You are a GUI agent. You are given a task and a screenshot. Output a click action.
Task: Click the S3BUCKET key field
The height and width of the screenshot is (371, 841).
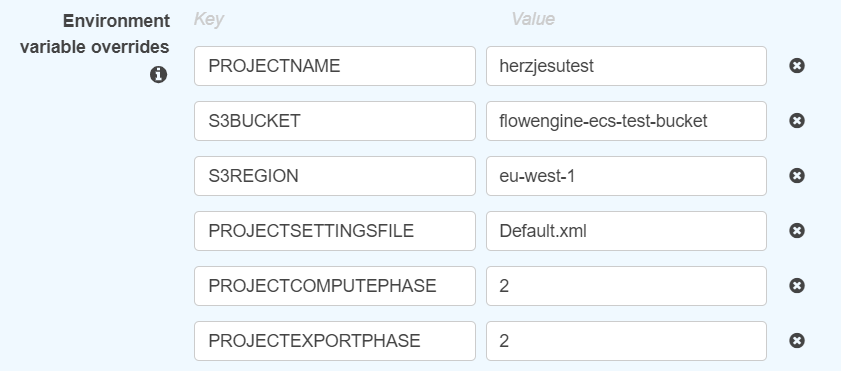click(335, 121)
